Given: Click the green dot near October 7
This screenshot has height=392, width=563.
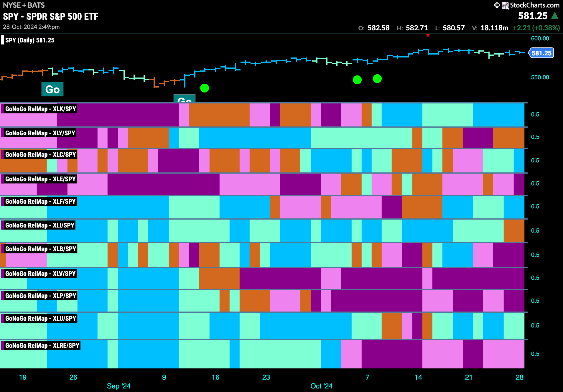Looking at the screenshot, I should 357,80.
